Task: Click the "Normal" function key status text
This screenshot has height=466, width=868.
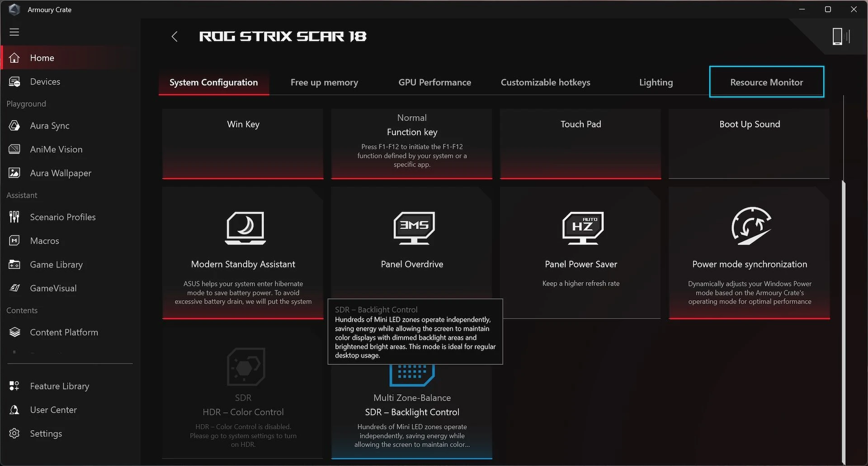Action: tap(411, 118)
